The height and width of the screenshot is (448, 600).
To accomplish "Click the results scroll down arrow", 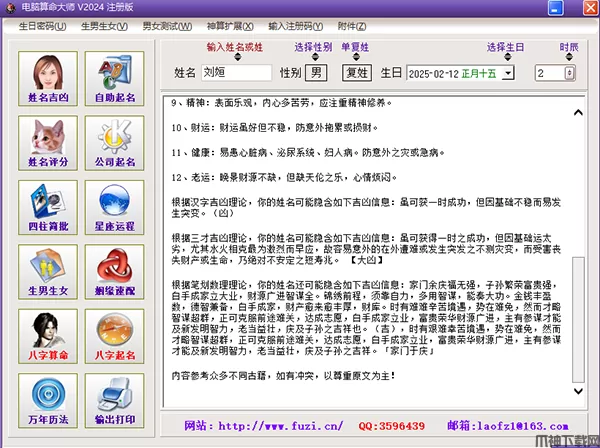I will click(x=578, y=391).
